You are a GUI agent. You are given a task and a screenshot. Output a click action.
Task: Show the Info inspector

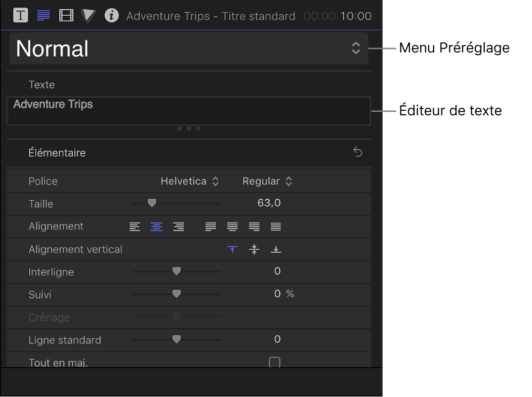pyautogui.click(x=111, y=15)
